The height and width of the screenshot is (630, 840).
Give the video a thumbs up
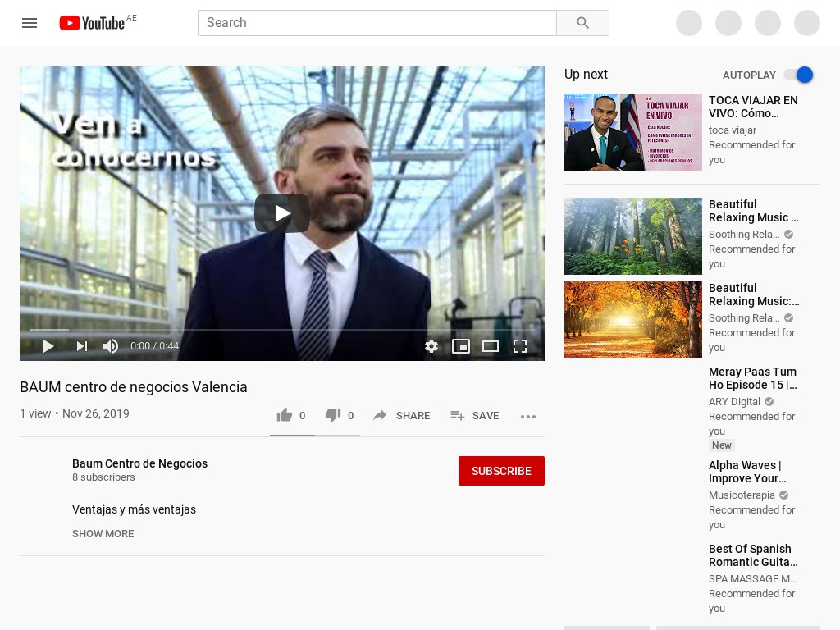285,415
